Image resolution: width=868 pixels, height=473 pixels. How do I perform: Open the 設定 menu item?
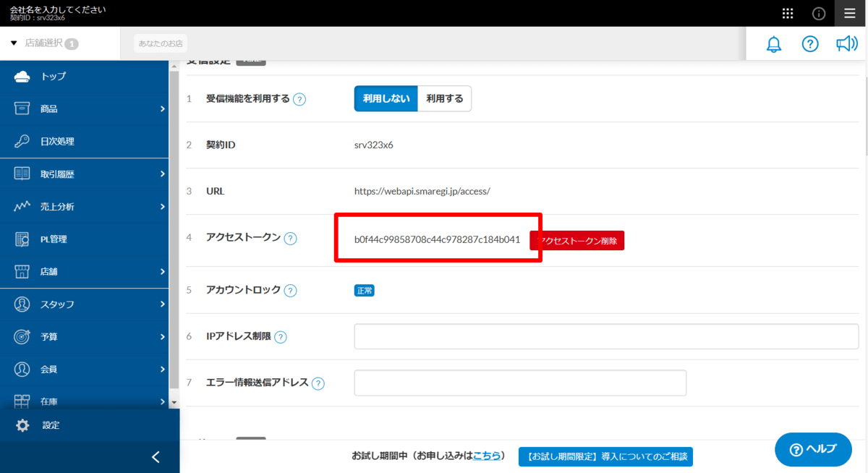coord(90,425)
